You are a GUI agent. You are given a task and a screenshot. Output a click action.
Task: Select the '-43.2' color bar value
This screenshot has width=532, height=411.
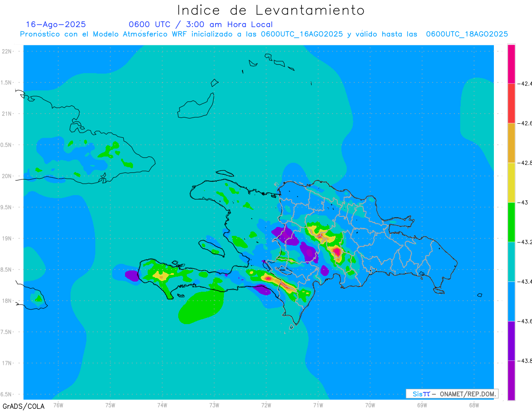click(524, 242)
